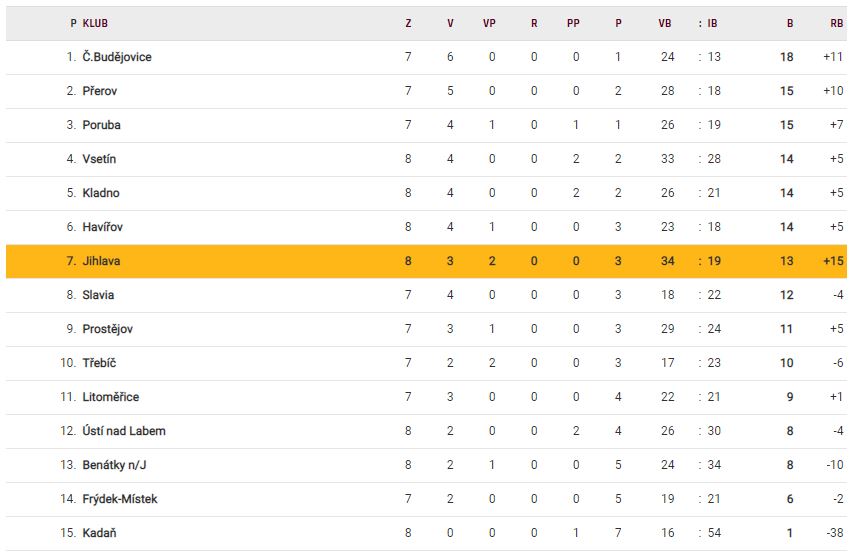This screenshot has width=857, height=558.
Task: Click the Kadaň club name
Action: click(99, 533)
